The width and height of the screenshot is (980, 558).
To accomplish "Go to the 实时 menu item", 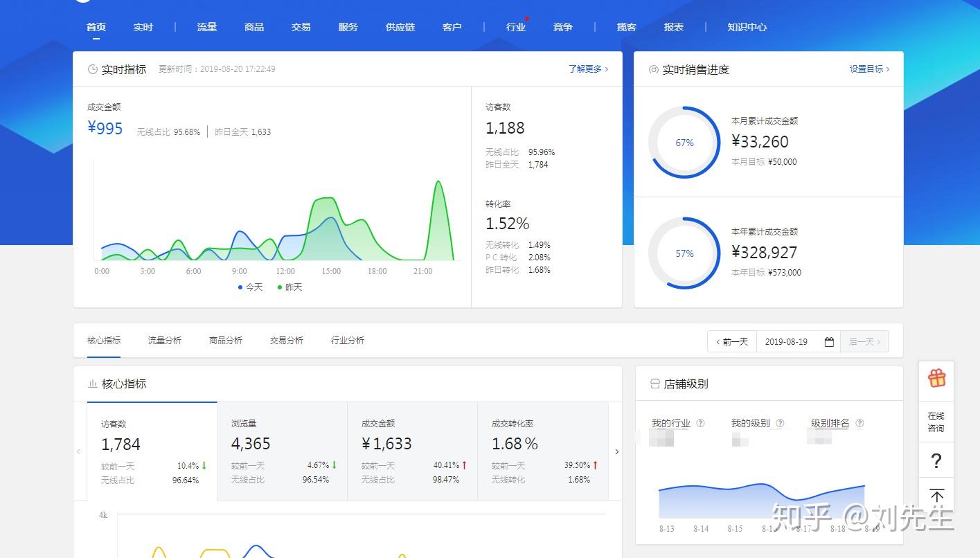I will click(x=143, y=27).
